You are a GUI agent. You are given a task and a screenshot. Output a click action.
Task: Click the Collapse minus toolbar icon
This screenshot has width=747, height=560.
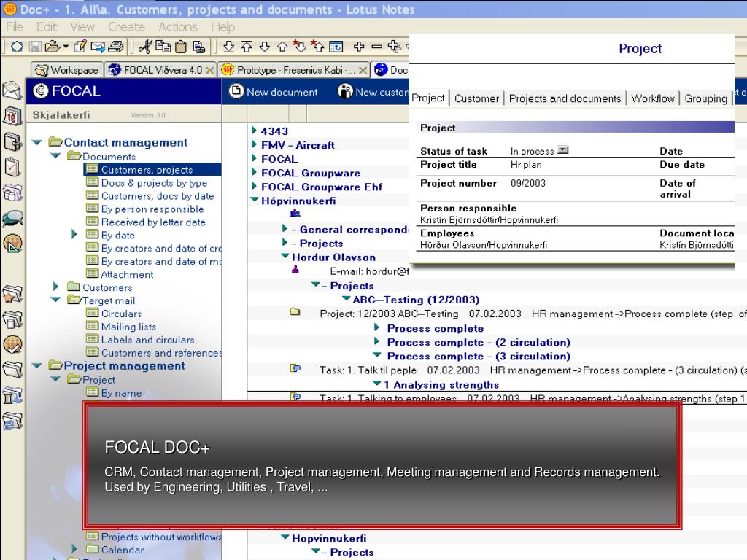377,46
